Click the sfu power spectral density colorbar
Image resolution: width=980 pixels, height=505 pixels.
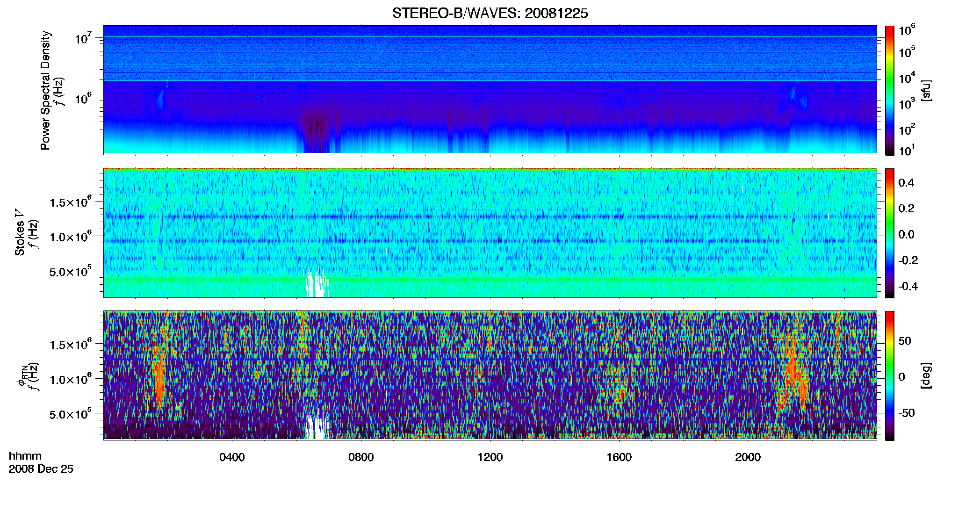coord(890,90)
